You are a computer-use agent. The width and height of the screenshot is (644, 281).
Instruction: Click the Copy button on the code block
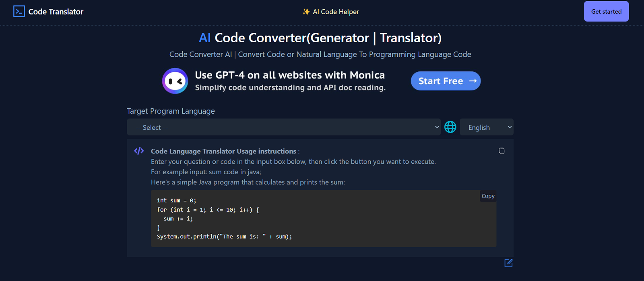coord(488,196)
